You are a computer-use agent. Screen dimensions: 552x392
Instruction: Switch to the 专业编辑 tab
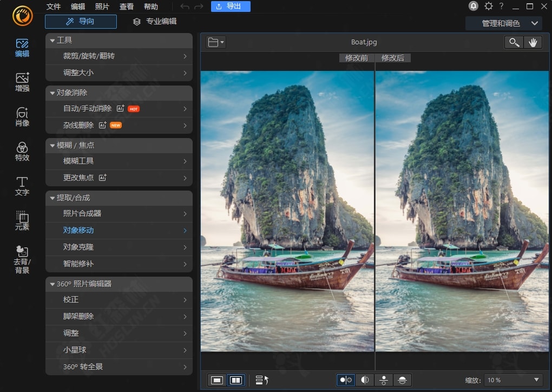pyautogui.click(x=155, y=22)
